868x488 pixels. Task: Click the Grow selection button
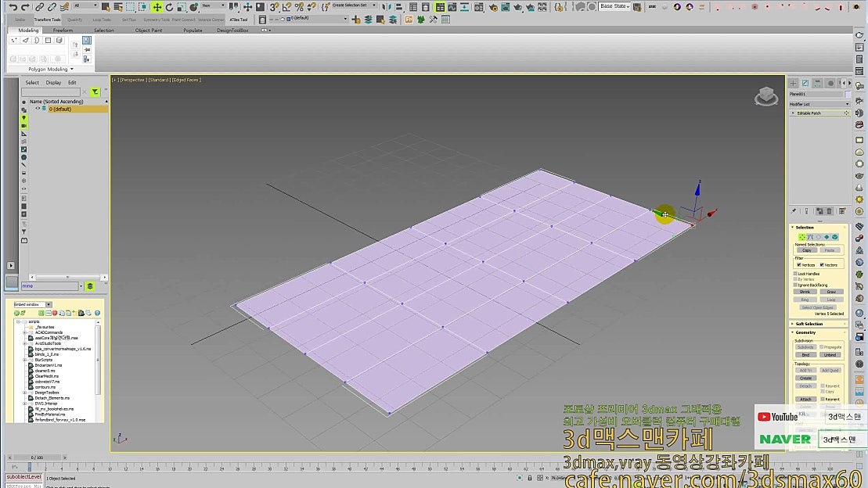coord(830,292)
